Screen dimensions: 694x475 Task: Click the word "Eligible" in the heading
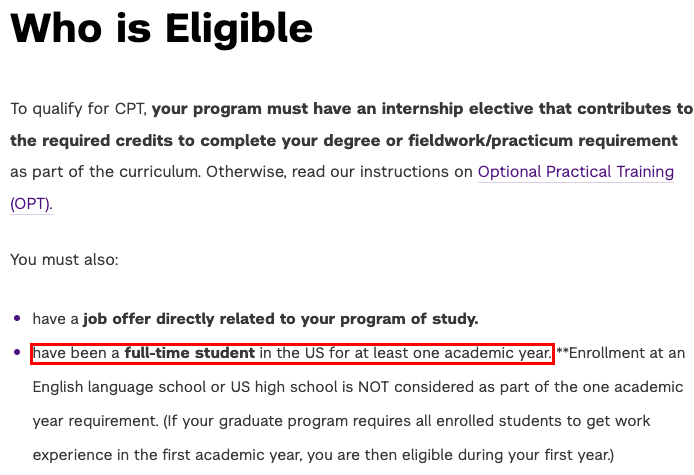239,29
